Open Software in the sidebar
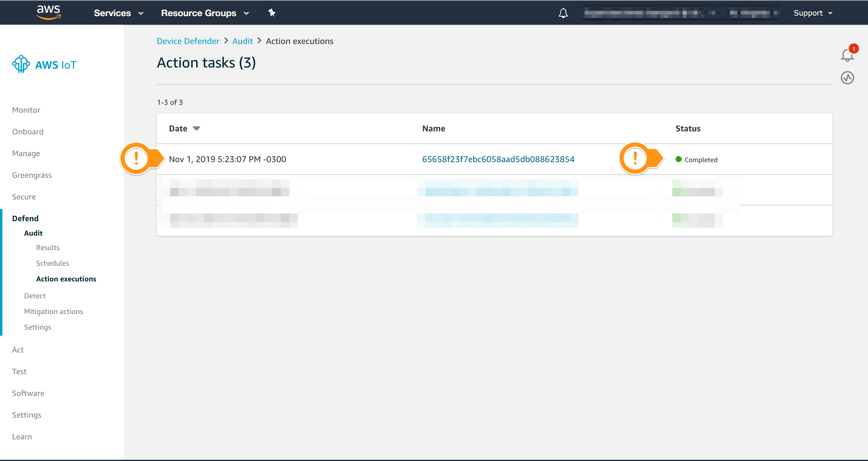 point(28,393)
